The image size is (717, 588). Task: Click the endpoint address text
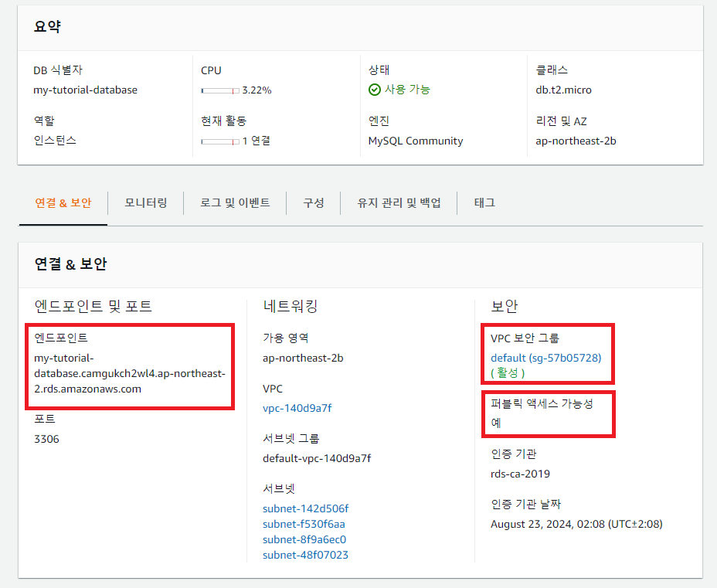(x=129, y=373)
